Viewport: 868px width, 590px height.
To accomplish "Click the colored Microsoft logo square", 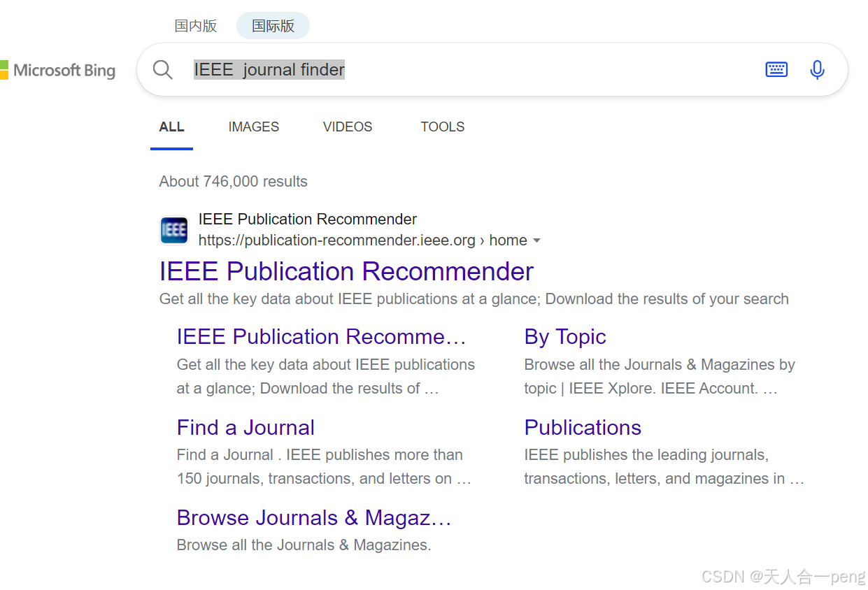I will pos(6,70).
